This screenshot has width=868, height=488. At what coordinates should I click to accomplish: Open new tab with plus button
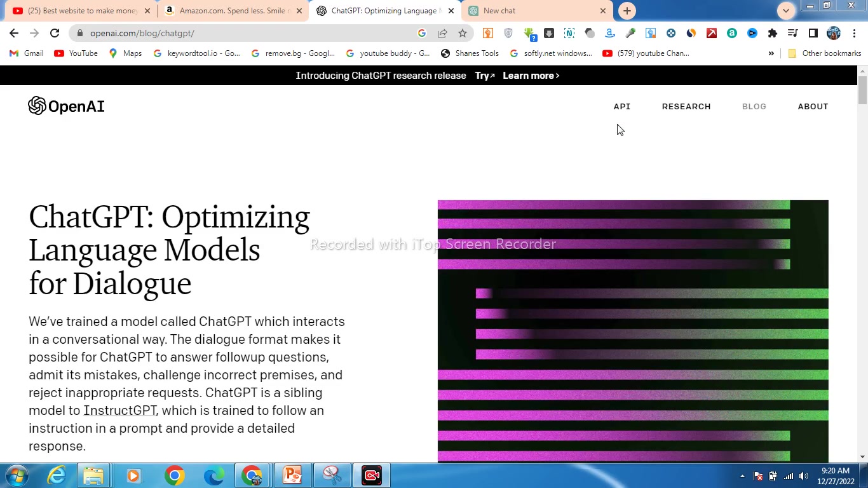tap(627, 11)
